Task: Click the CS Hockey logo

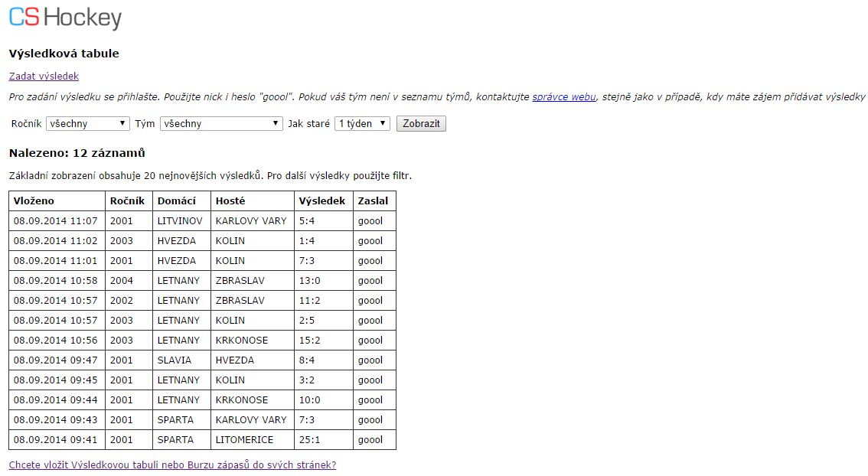Action: 65,18
